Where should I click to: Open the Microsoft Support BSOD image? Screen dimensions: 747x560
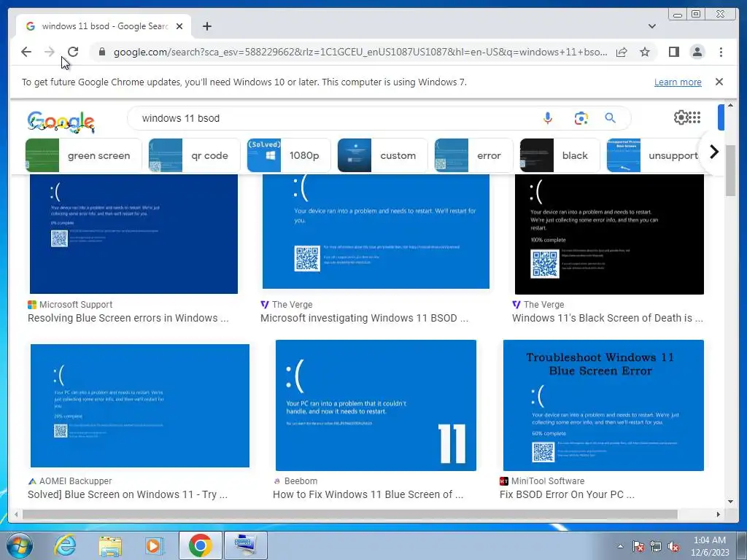pyautogui.click(x=134, y=234)
